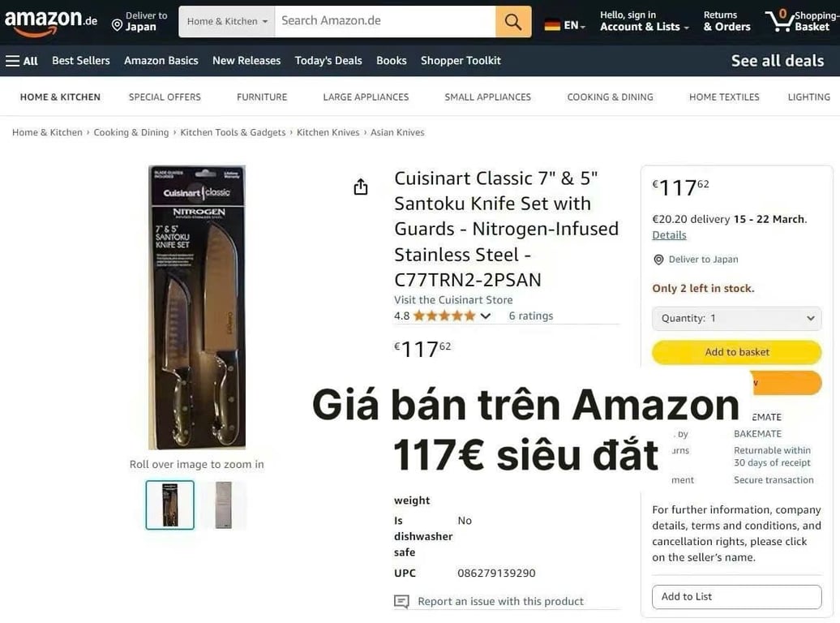Visit the Cuisinart Store link
Viewport: 840px width, 623px height.
point(453,299)
